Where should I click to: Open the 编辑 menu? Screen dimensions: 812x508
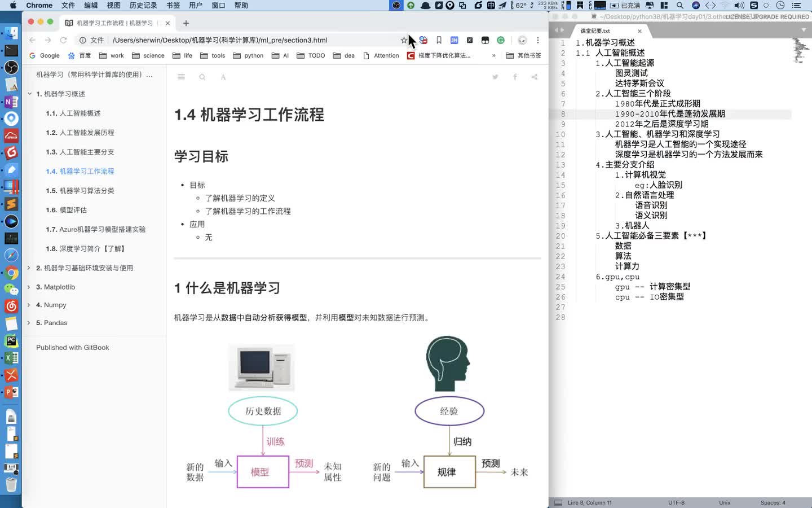(x=91, y=5)
